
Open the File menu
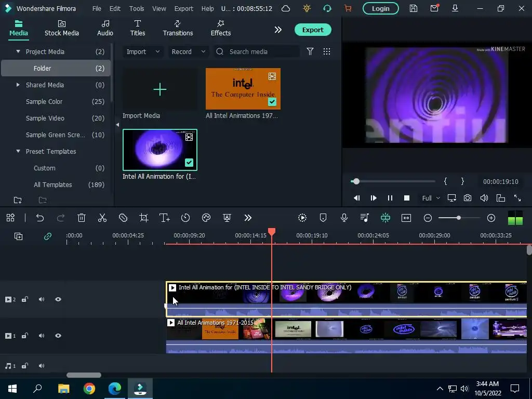click(97, 8)
